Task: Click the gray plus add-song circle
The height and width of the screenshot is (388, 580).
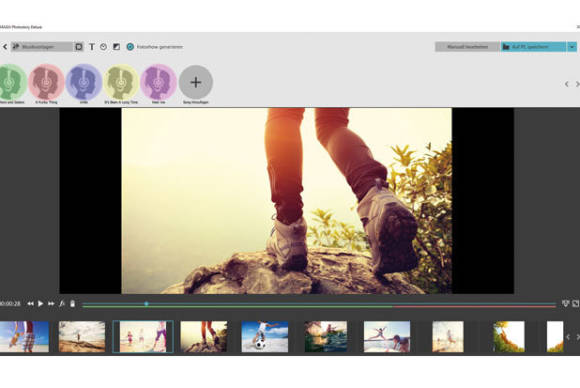Action: [x=196, y=82]
